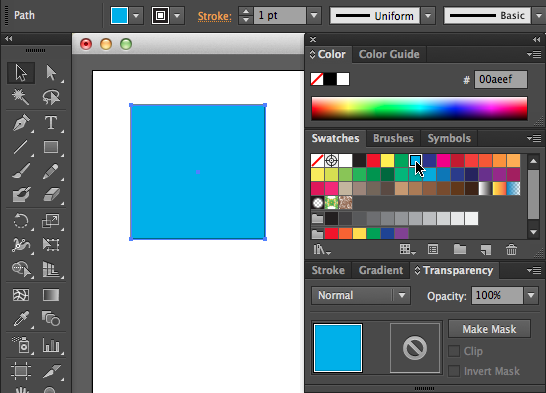Open the Swatches panel flyout menu
546x393 pixels.
(534, 139)
